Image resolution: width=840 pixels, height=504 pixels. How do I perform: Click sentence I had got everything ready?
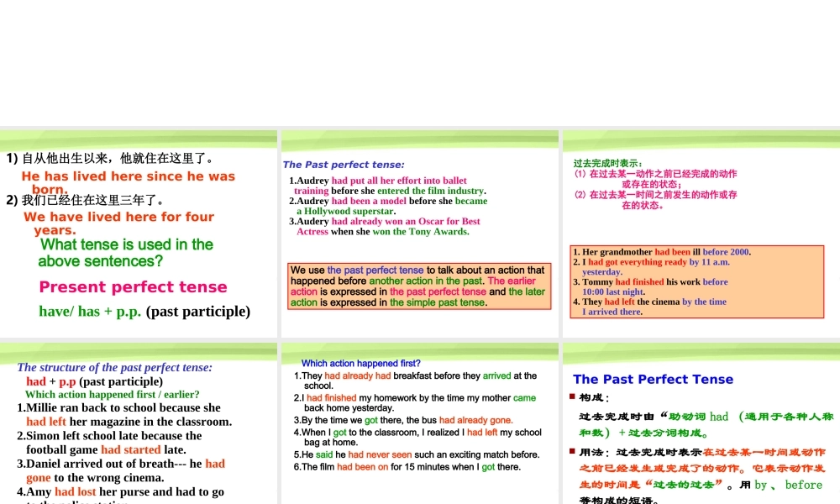pos(651,267)
